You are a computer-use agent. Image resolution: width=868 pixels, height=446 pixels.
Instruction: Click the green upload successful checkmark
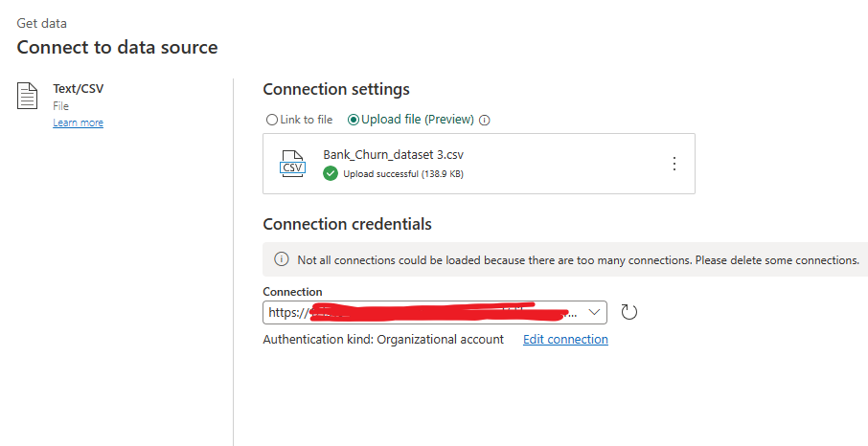[x=331, y=173]
